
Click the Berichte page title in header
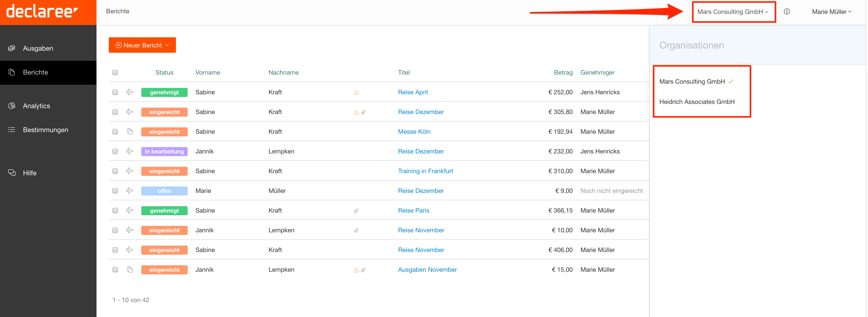coord(118,11)
